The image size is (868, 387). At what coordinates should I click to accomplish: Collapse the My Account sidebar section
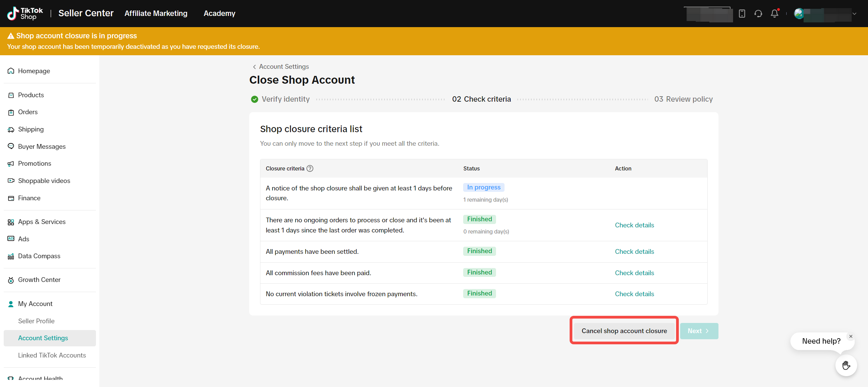point(35,304)
